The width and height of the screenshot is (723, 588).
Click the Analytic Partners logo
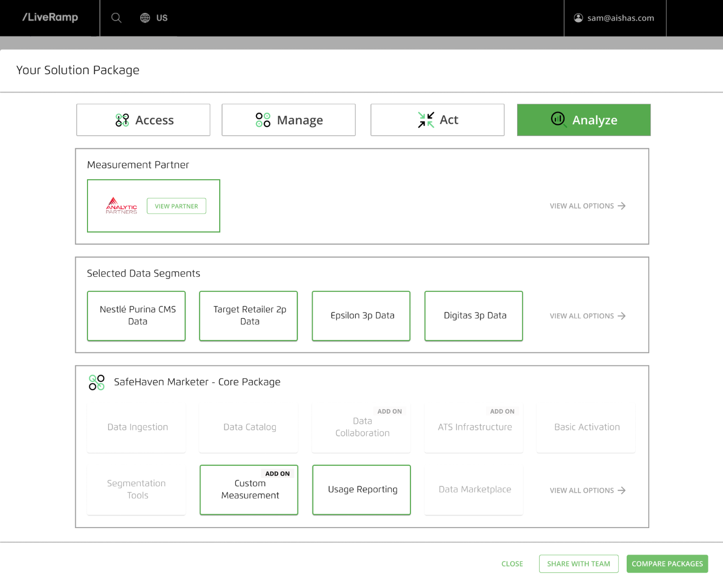pos(121,205)
